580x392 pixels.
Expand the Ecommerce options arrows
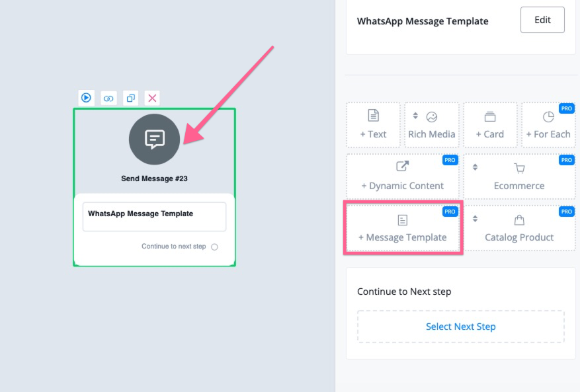click(x=474, y=167)
